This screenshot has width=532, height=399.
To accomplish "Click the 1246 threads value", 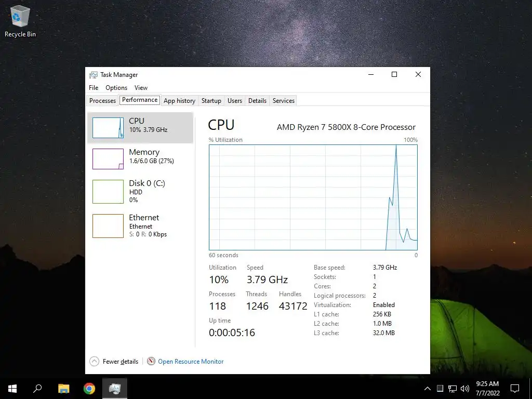I will pyautogui.click(x=257, y=306).
